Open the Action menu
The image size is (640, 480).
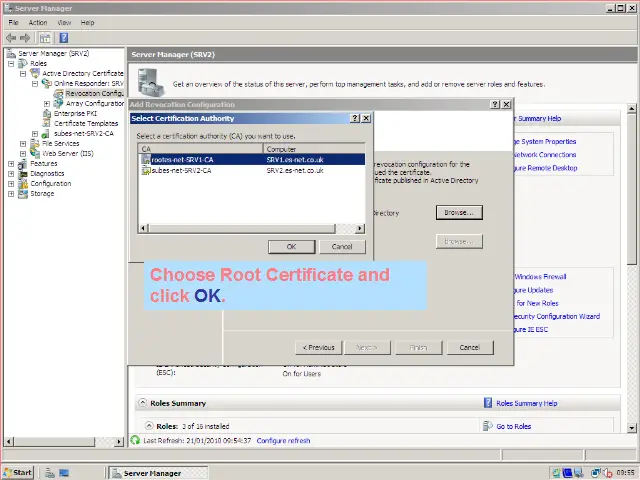38,22
